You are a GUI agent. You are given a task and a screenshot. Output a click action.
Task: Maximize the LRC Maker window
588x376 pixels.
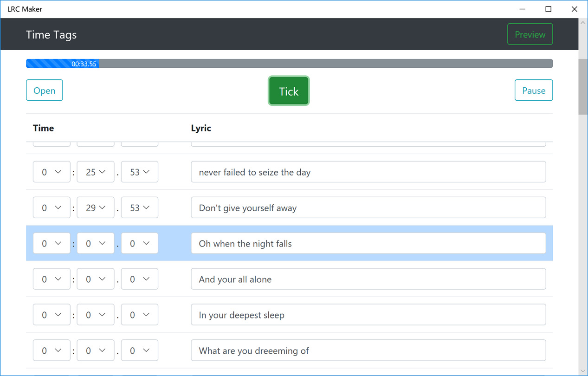tap(549, 9)
